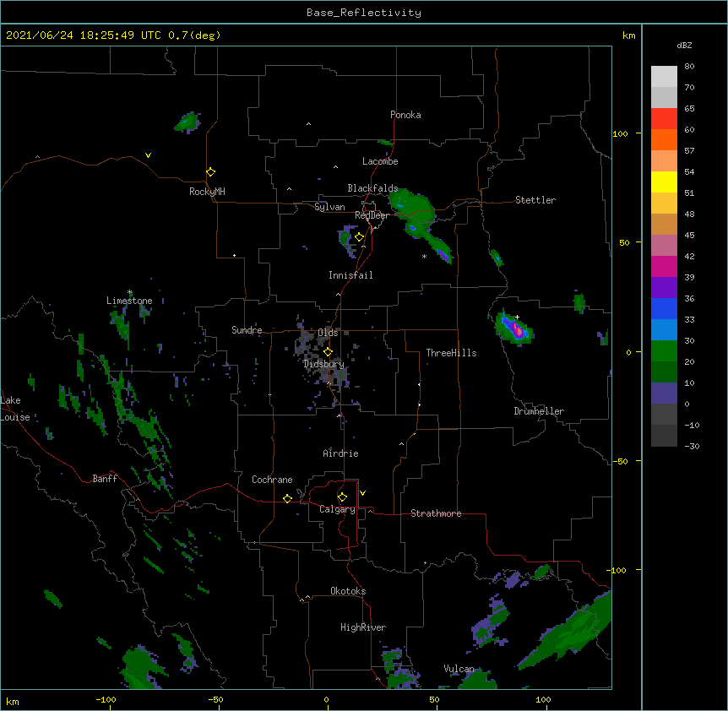Click the Blackfalds label
The width and height of the screenshot is (728, 711).
pos(372,188)
